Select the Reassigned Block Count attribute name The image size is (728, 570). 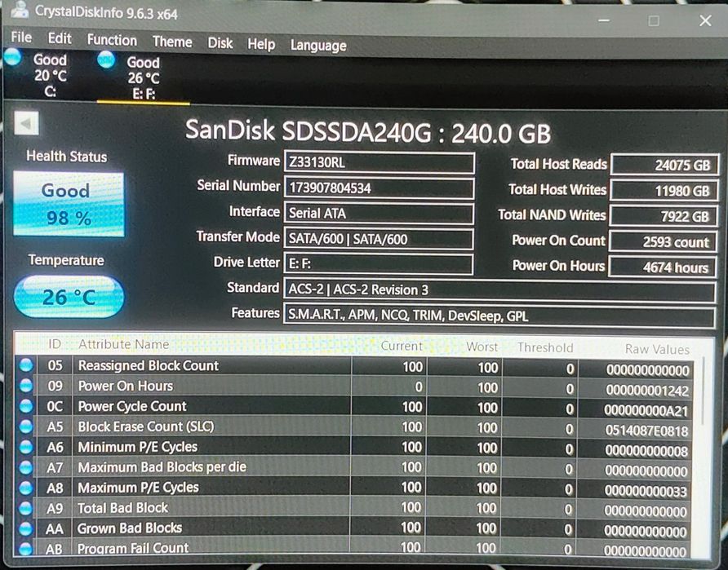tap(148, 365)
